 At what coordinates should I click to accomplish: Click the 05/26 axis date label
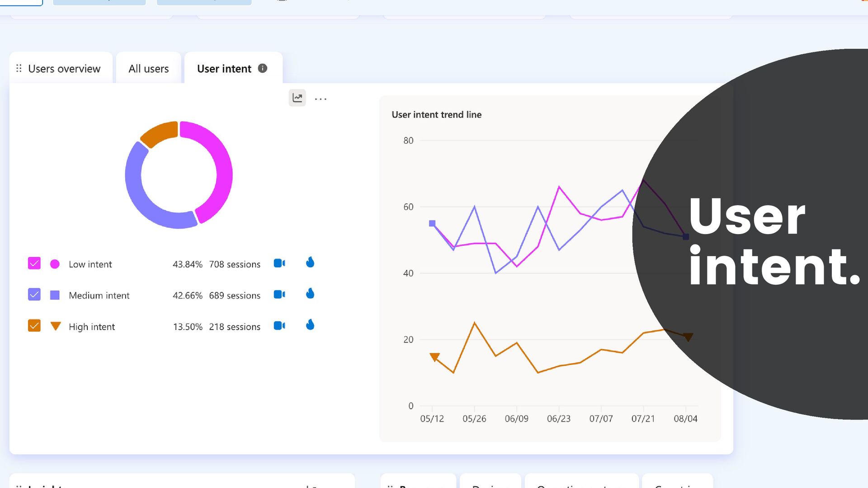click(x=474, y=419)
